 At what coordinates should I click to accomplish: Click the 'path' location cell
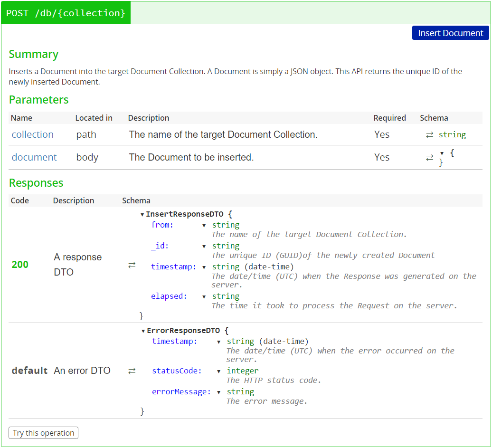pyautogui.click(x=86, y=134)
